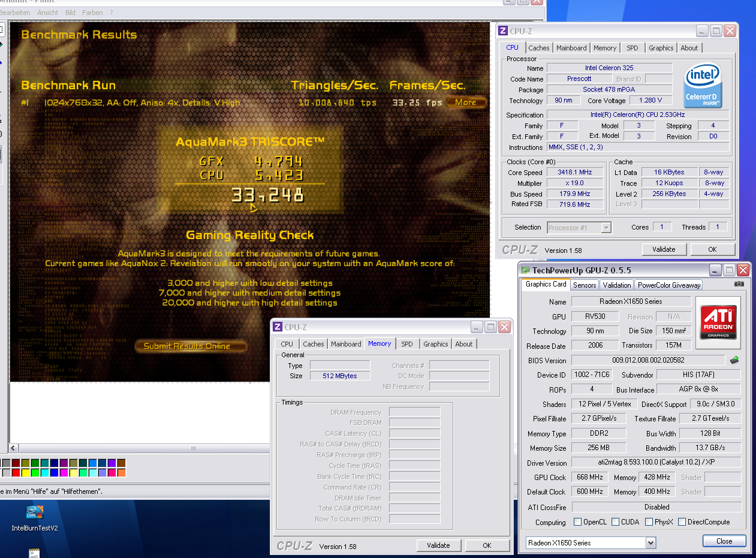The height and width of the screenshot is (558, 756).
Task: Open the Bearbeiten menu in Paint
Action: point(15,12)
